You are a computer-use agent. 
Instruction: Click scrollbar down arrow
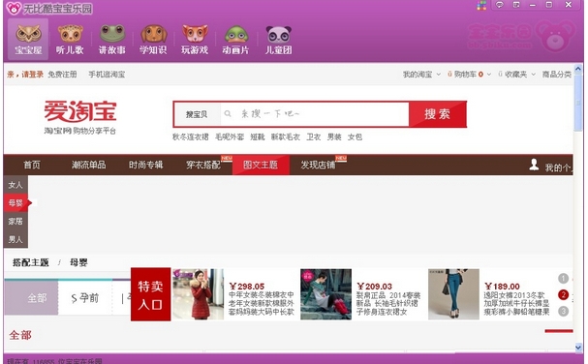pyautogui.click(x=578, y=348)
